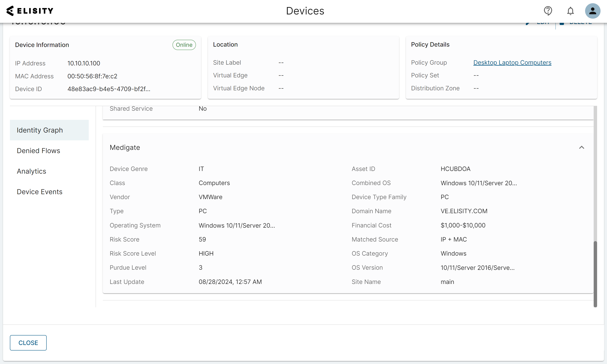607x364 pixels.
Task: Click the Elisity logo
Action: pos(30,11)
